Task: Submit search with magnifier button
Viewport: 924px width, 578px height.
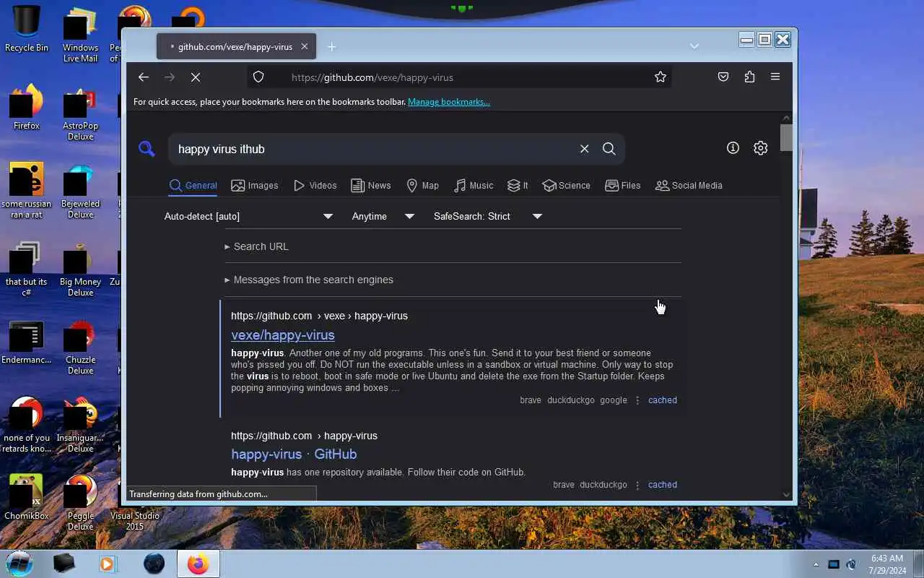Action: tap(609, 149)
